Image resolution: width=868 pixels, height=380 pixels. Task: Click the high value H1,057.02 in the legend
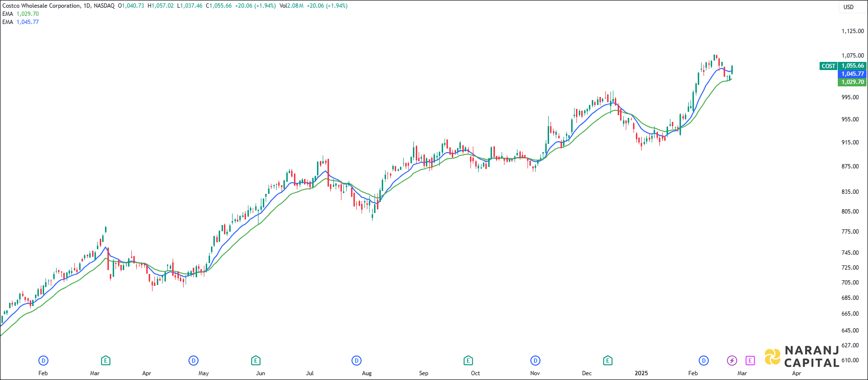[161, 6]
